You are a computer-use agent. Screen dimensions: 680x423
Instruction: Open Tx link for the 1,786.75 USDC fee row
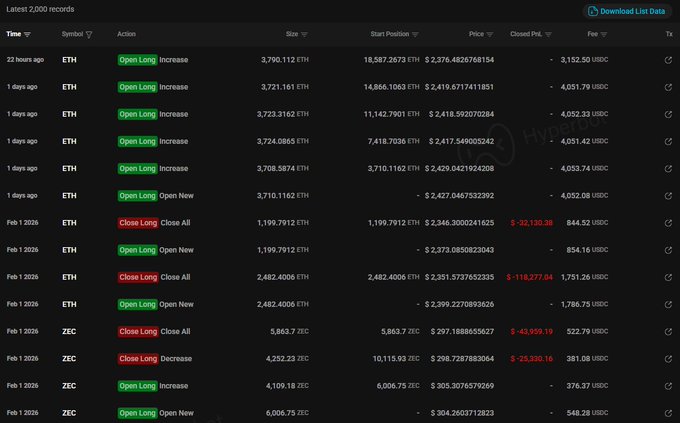tap(668, 305)
